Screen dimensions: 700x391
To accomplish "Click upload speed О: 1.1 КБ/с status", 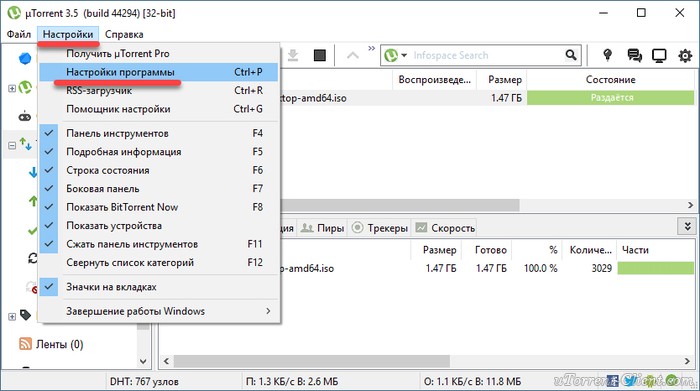I will 472,382.
